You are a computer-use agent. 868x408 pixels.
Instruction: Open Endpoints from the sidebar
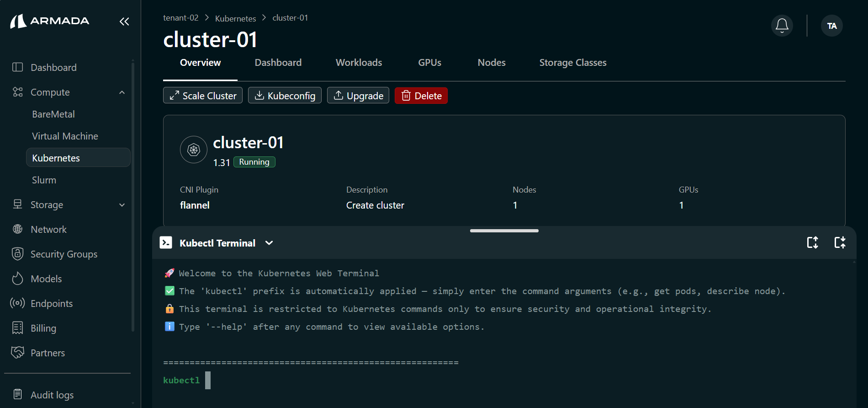[52, 304]
